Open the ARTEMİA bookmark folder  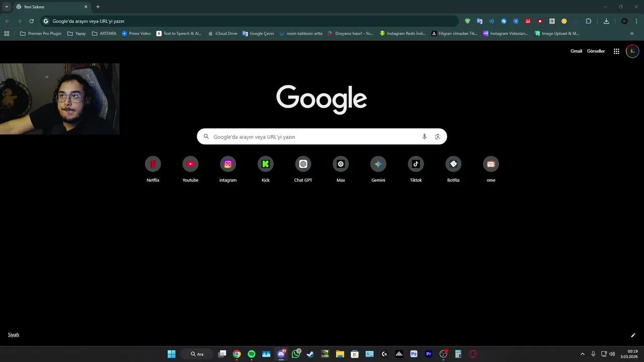[x=104, y=34]
